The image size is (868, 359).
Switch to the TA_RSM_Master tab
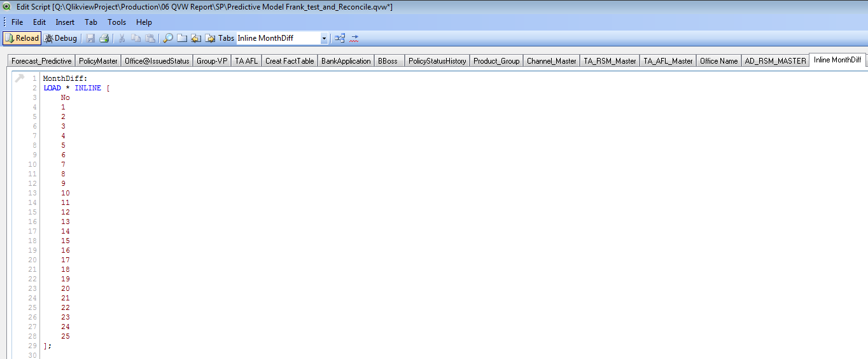pyautogui.click(x=610, y=61)
